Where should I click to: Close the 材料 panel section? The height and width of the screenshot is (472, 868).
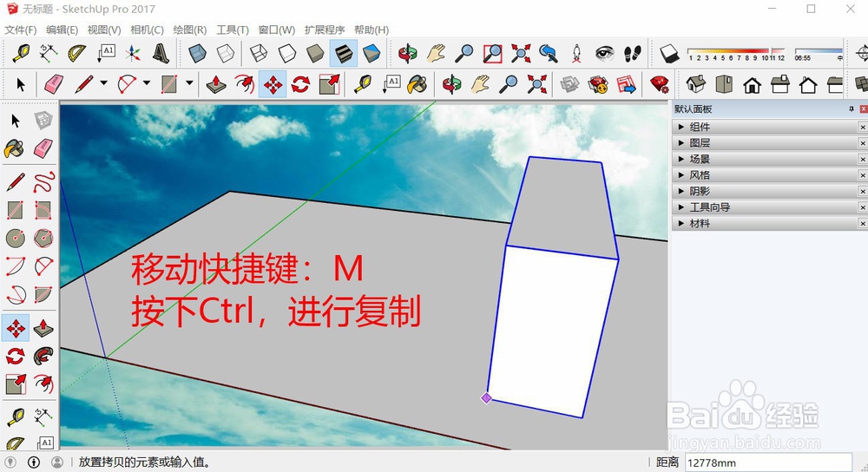coord(863,224)
